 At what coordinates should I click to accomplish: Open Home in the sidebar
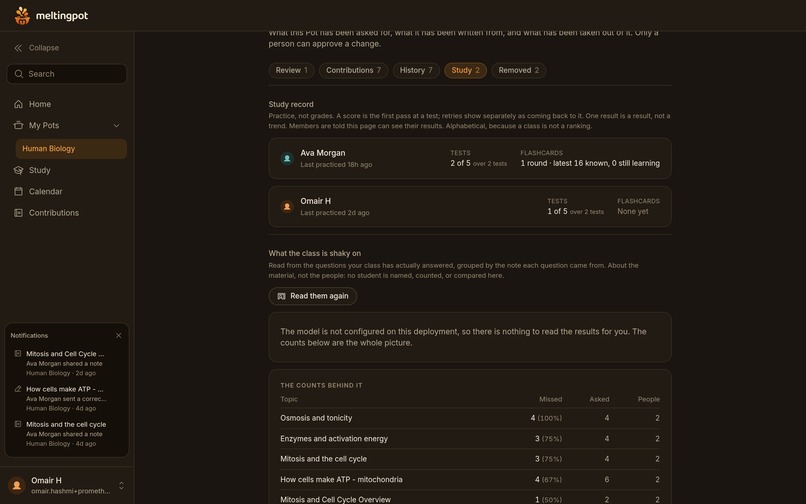pyautogui.click(x=67, y=104)
